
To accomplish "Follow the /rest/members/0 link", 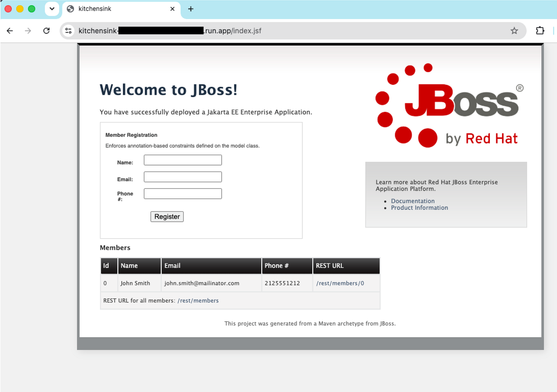I will (340, 283).
